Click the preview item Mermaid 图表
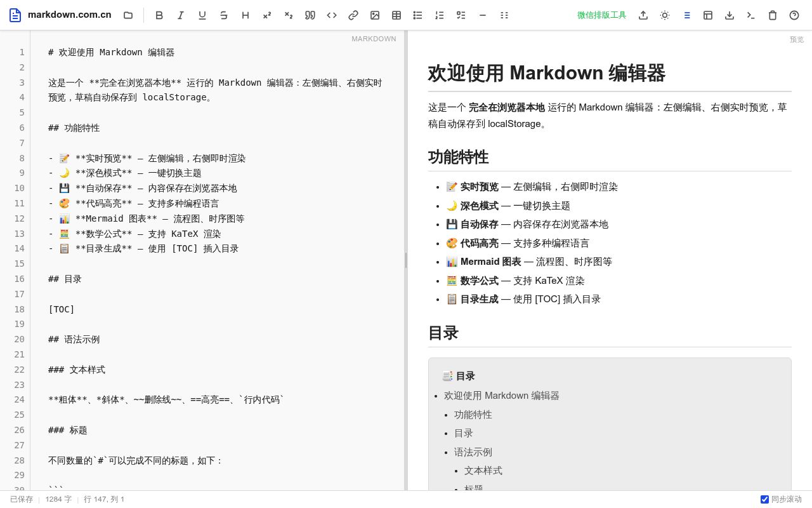The image size is (812, 508). [x=529, y=262]
